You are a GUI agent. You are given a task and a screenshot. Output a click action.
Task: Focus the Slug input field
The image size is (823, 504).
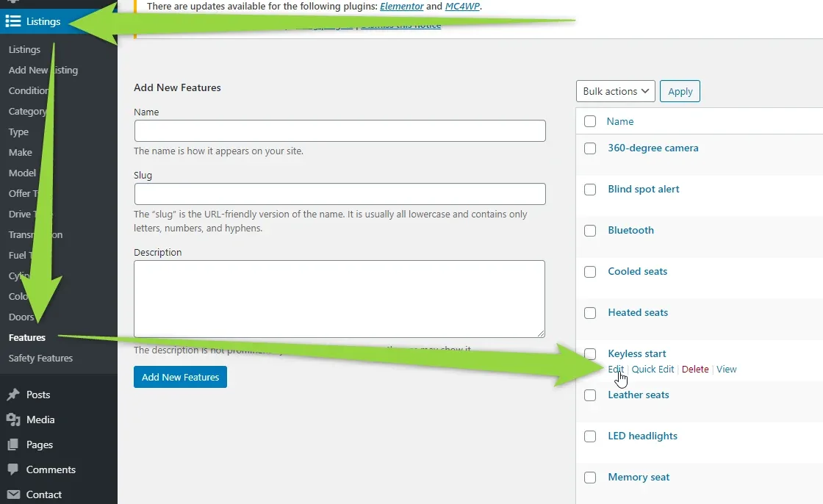click(339, 194)
